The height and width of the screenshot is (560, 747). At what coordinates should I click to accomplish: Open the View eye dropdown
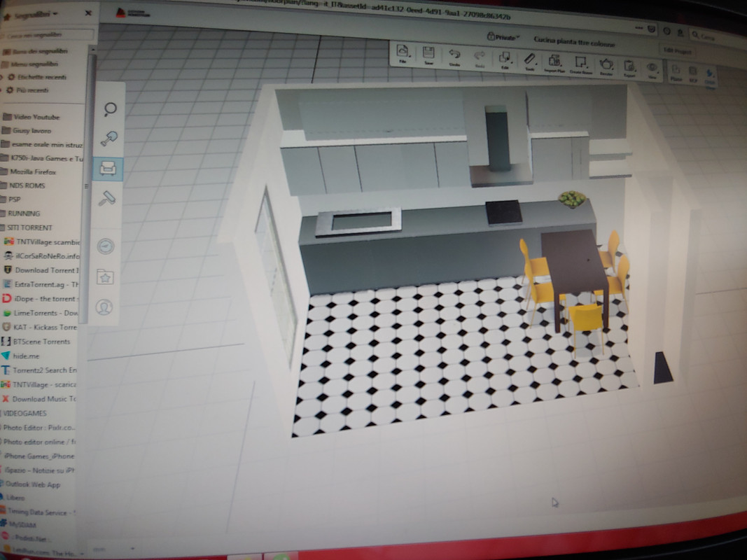pos(652,69)
